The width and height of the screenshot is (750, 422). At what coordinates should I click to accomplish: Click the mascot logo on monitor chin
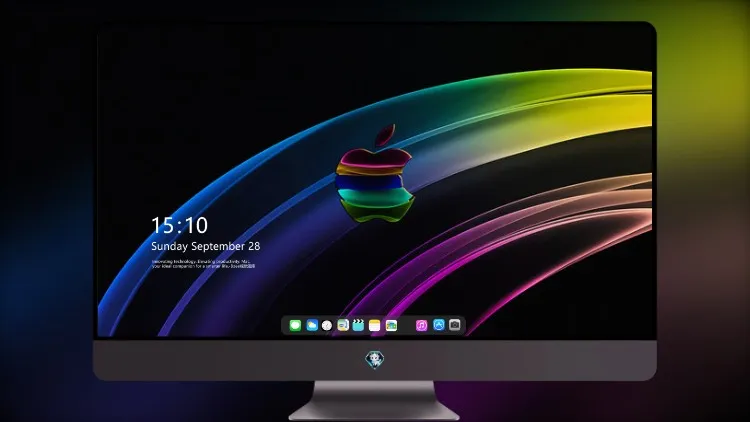pos(375,360)
